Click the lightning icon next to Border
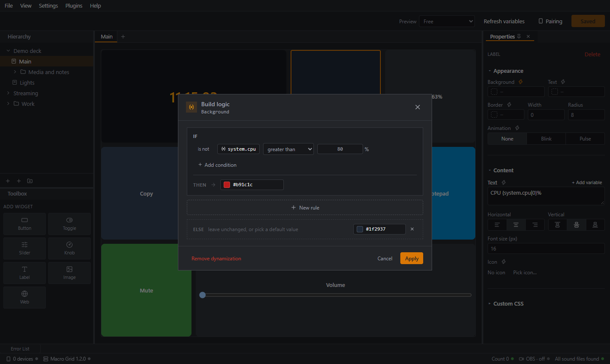610x364 pixels. pyautogui.click(x=509, y=105)
